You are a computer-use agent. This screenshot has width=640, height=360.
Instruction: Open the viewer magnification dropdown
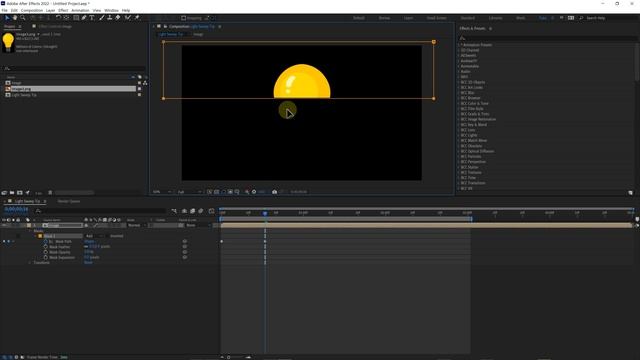[162, 192]
